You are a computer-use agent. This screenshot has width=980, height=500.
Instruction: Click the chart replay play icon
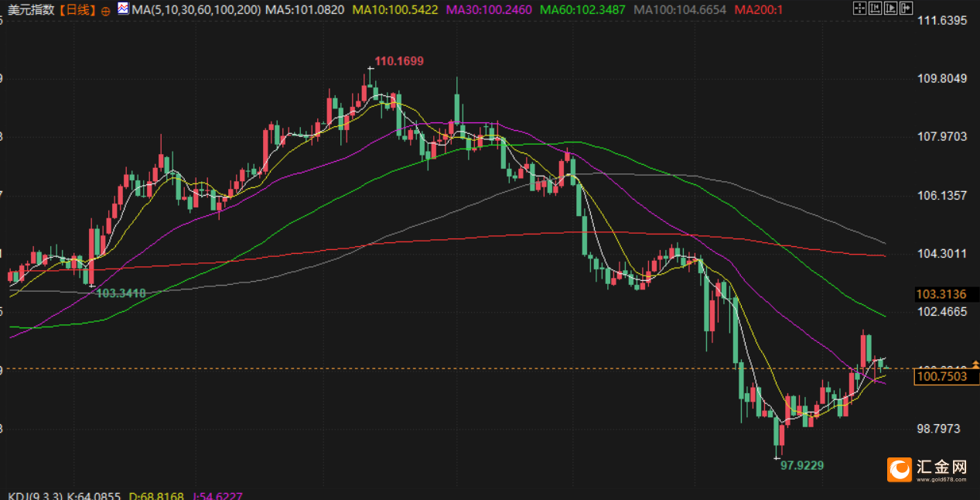890,8
